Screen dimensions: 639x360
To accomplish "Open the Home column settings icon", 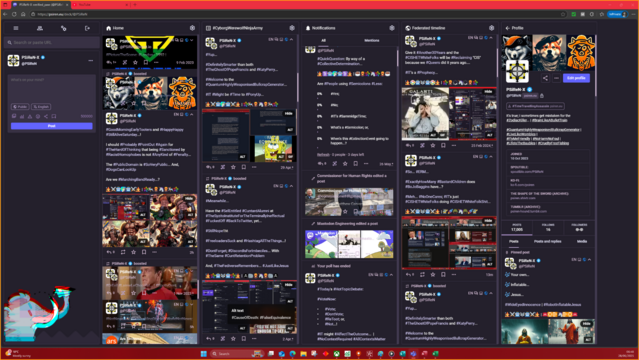I will [x=192, y=28].
